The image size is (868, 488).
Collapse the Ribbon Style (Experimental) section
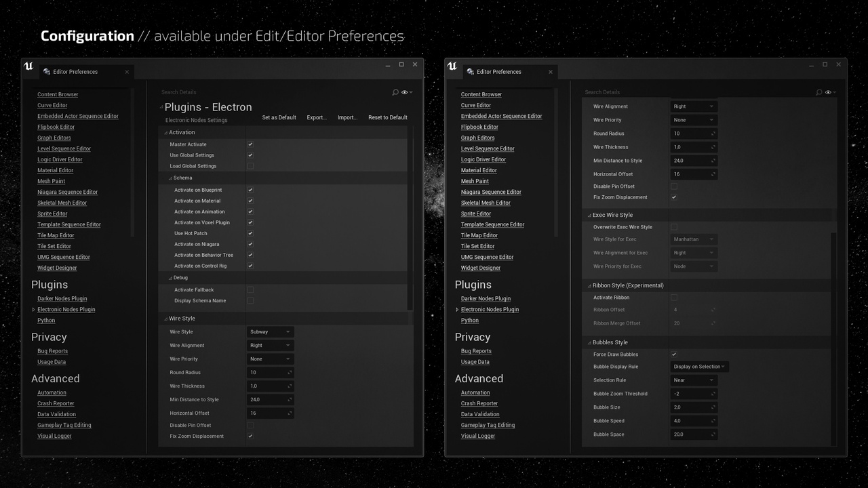pyautogui.click(x=589, y=285)
